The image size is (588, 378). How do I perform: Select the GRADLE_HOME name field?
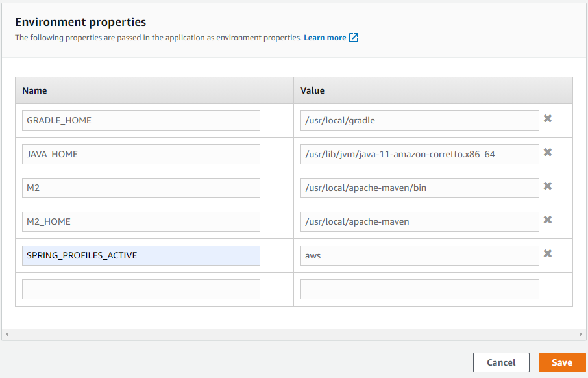[140, 120]
